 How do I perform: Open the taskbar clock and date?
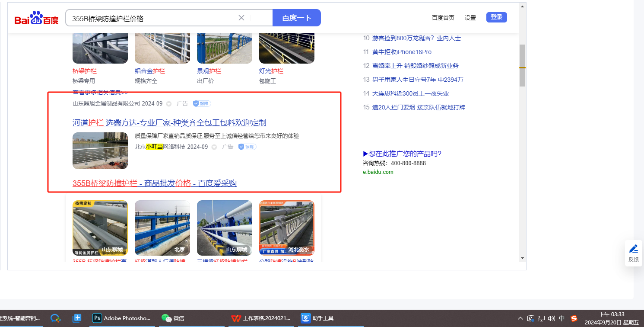pyautogui.click(x=611, y=318)
